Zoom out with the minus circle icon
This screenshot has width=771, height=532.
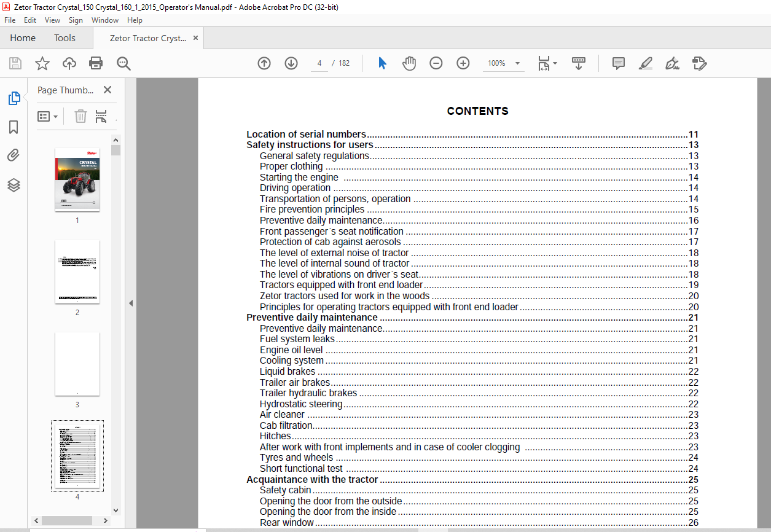coord(436,63)
